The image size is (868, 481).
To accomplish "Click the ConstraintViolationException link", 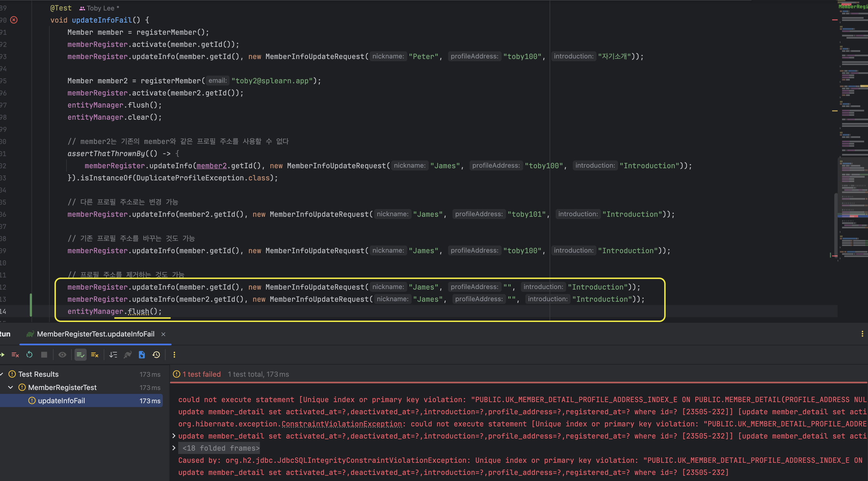I will pos(342,424).
